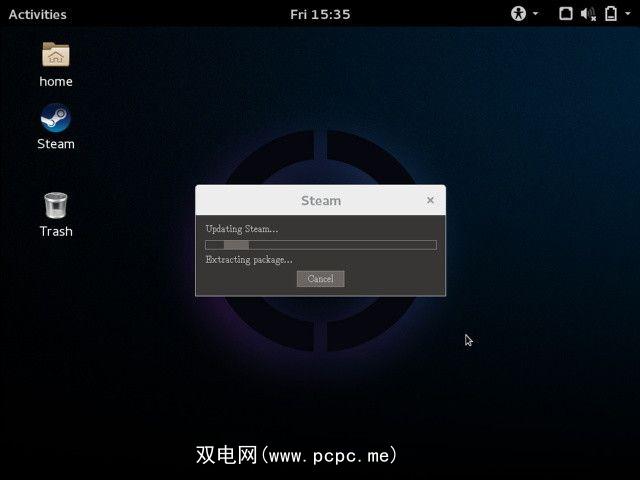Select the home folder desktop icon
This screenshot has height=480, width=640.
56,64
